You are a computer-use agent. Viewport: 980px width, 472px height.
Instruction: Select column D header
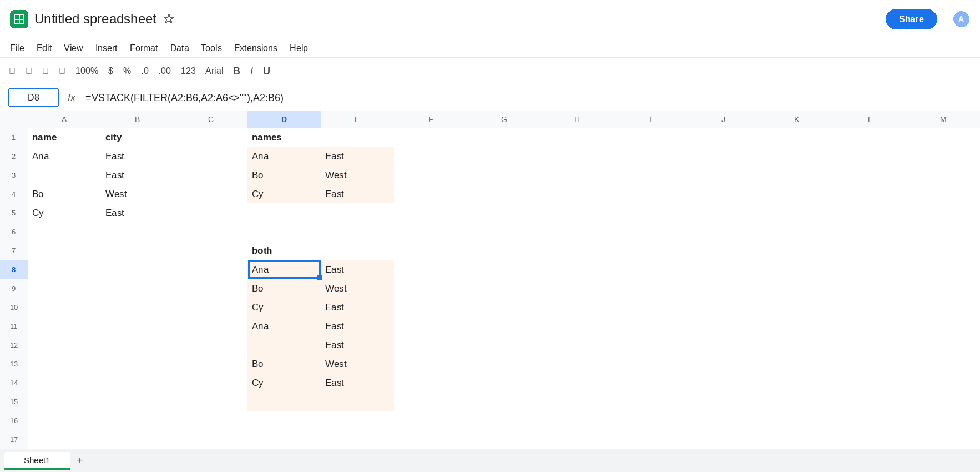(x=284, y=119)
